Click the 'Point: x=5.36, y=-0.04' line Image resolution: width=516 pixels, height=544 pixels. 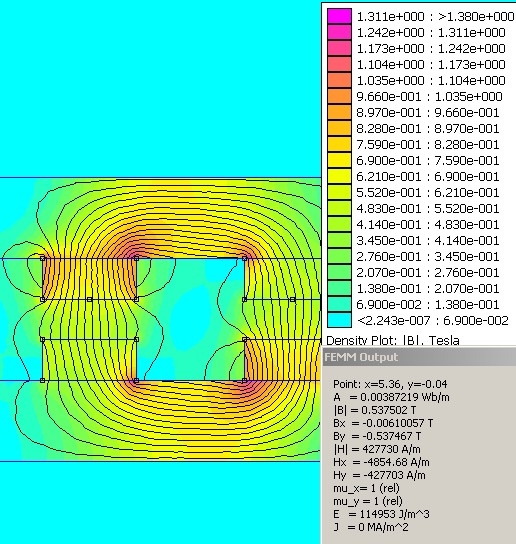[390, 384]
